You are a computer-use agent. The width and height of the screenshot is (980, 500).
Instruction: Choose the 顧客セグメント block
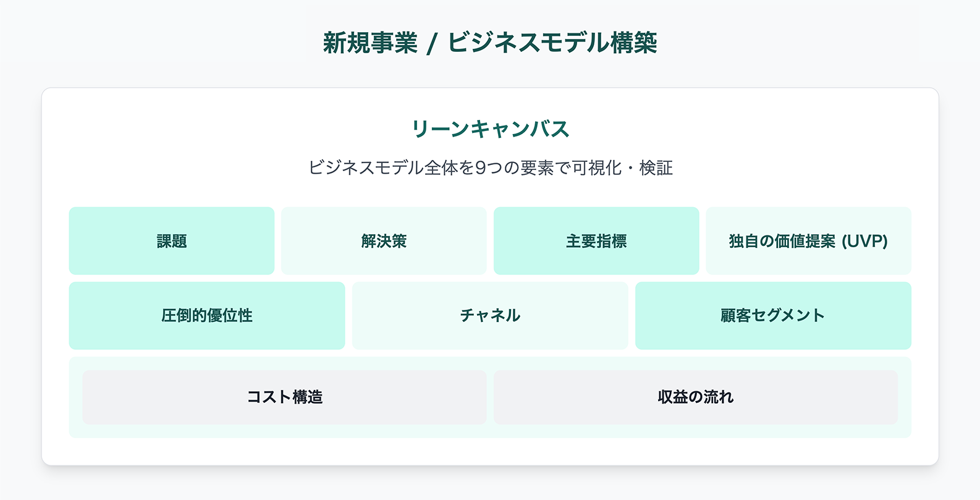[772, 316]
